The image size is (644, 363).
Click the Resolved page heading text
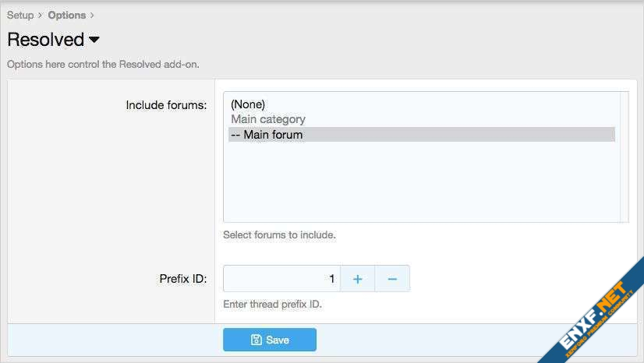pos(45,40)
